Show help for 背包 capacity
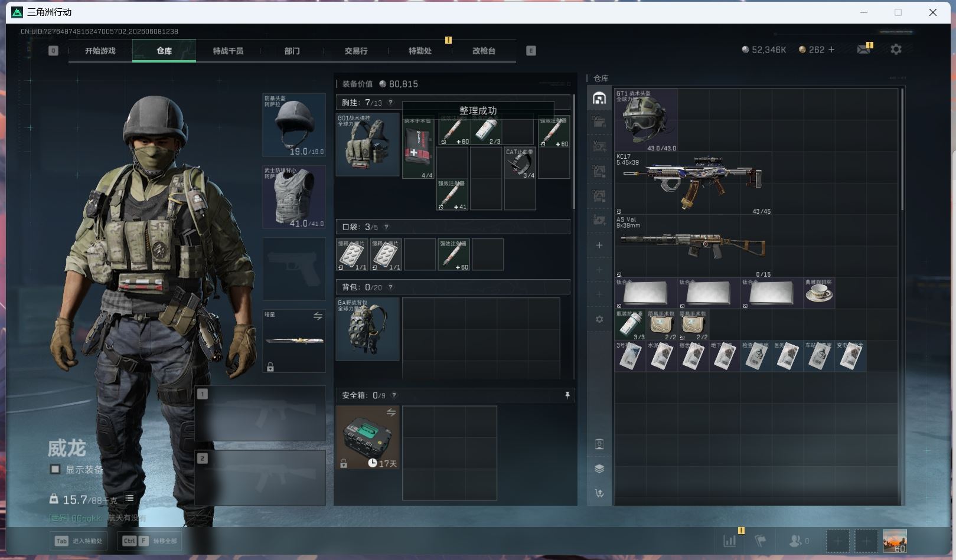This screenshot has height=560, width=956. [391, 287]
